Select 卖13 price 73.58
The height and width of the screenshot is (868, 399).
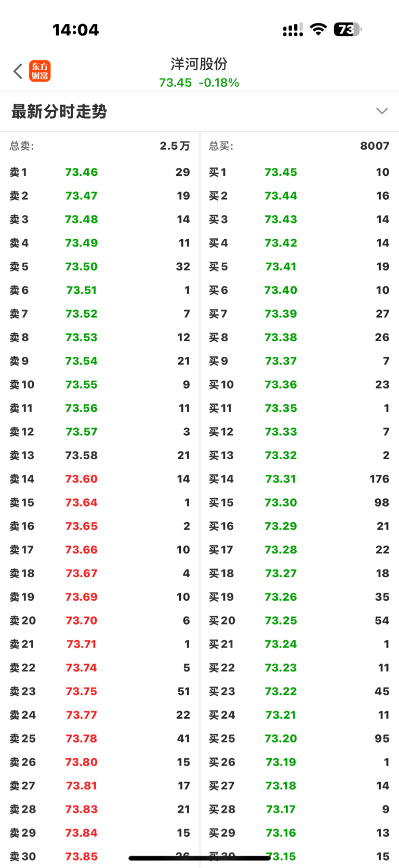[x=82, y=456]
